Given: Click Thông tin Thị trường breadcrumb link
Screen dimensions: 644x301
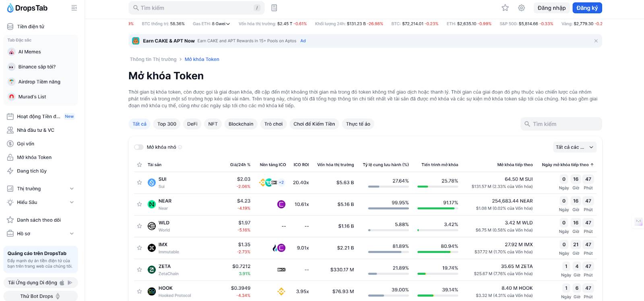Looking at the screenshot, I should [x=153, y=59].
